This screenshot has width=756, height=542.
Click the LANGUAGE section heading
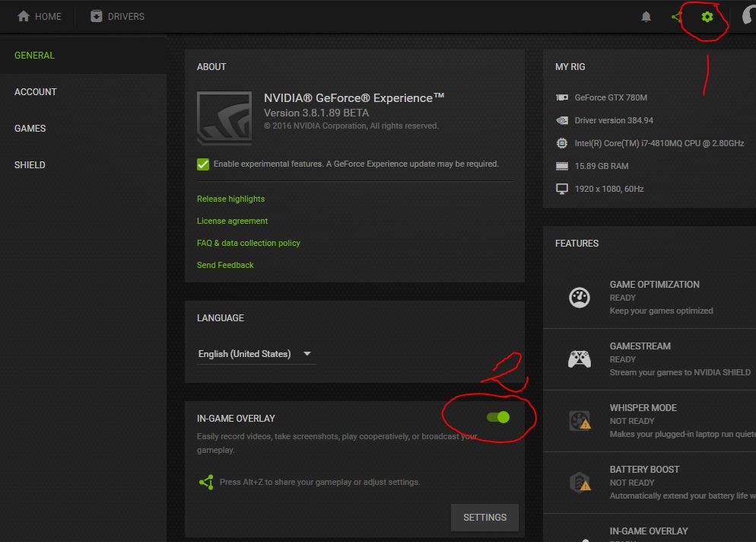(x=221, y=318)
